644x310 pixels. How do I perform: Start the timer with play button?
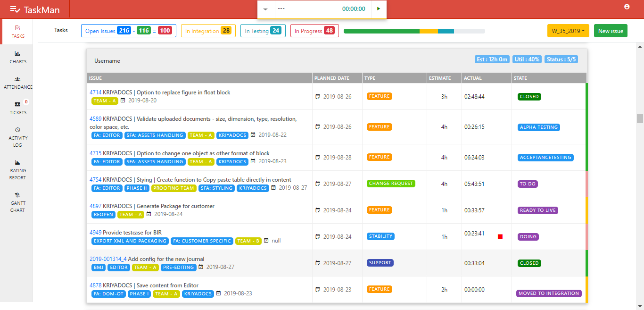[379, 9]
